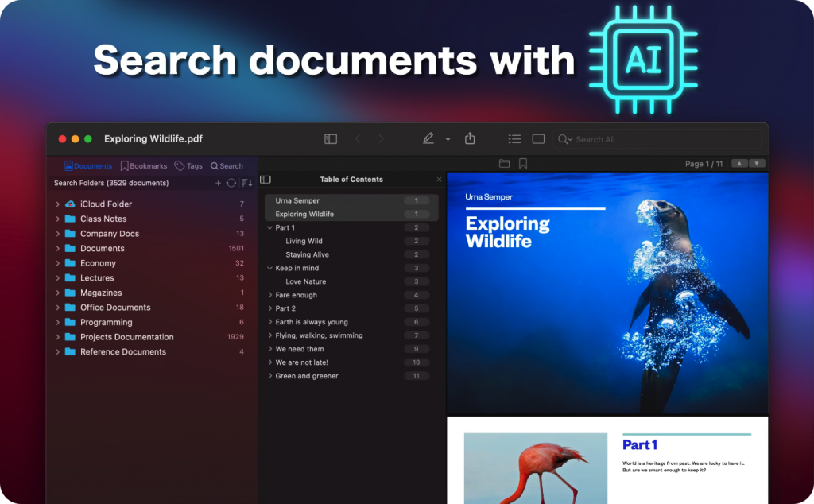Toggle the Table of Contents sidebar icon
Image resolution: width=814 pixels, height=504 pixels.
click(x=266, y=179)
